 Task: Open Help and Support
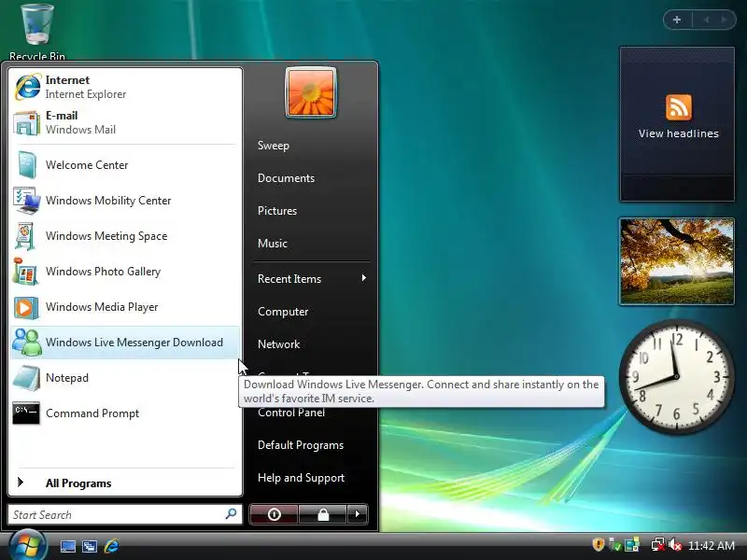[301, 478]
